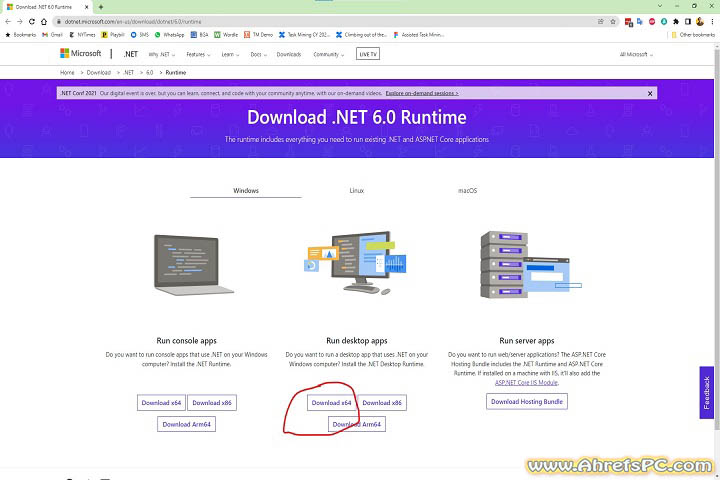This screenshot has width=720, height=480.
Task: Open a new tab with the plus icon
Action: point(101,7)
